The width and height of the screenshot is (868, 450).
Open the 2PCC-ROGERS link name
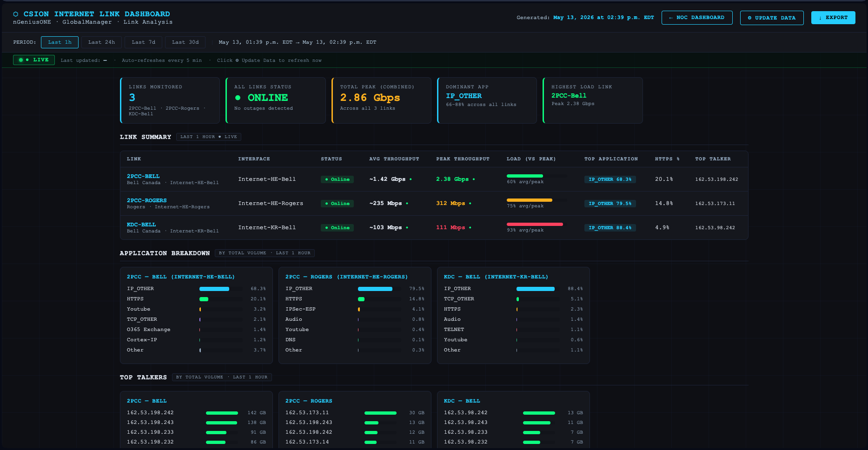coord(146,200)
